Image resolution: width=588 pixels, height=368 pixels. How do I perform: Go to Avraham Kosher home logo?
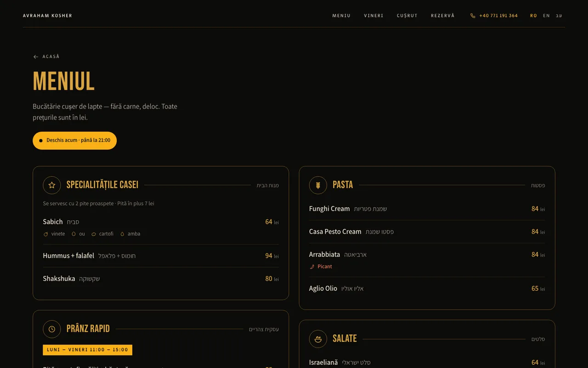[47, 16]
